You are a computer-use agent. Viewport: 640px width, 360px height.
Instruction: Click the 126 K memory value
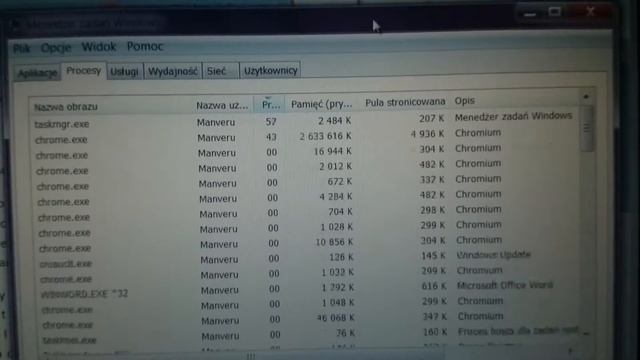tap(341, 257)
